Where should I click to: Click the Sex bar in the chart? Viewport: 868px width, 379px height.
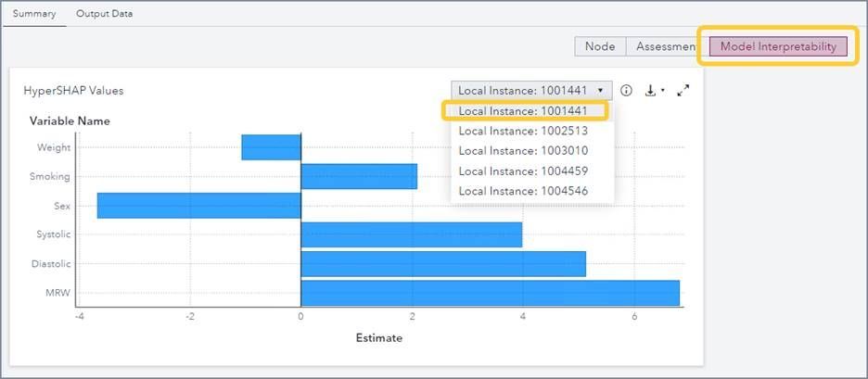tap(198, 206)
